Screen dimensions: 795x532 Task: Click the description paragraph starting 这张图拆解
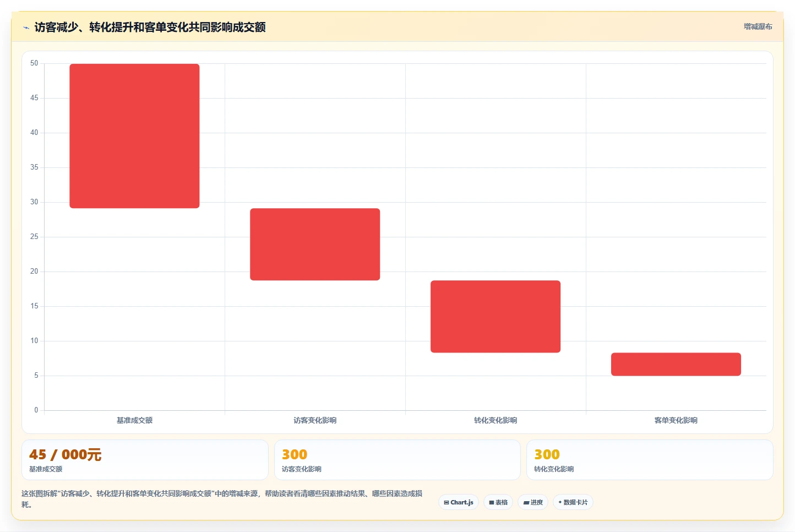tap(222, 499)
